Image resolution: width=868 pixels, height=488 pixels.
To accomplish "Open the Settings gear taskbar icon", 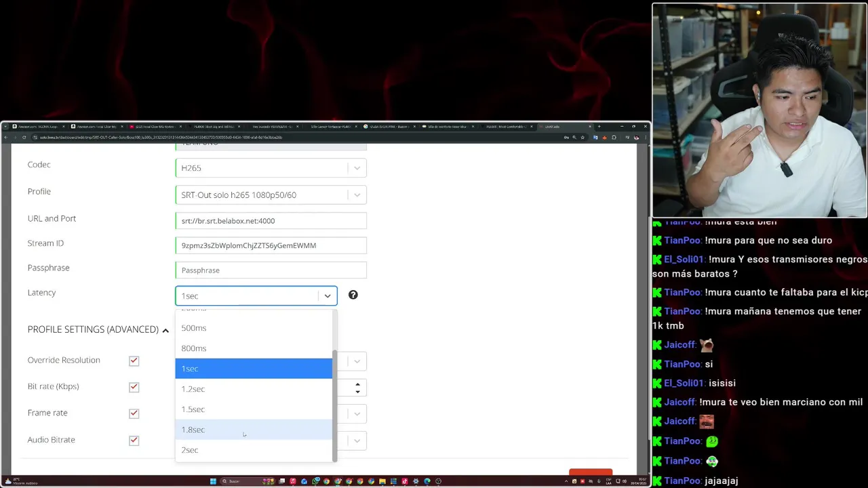I will click(416, 481).
